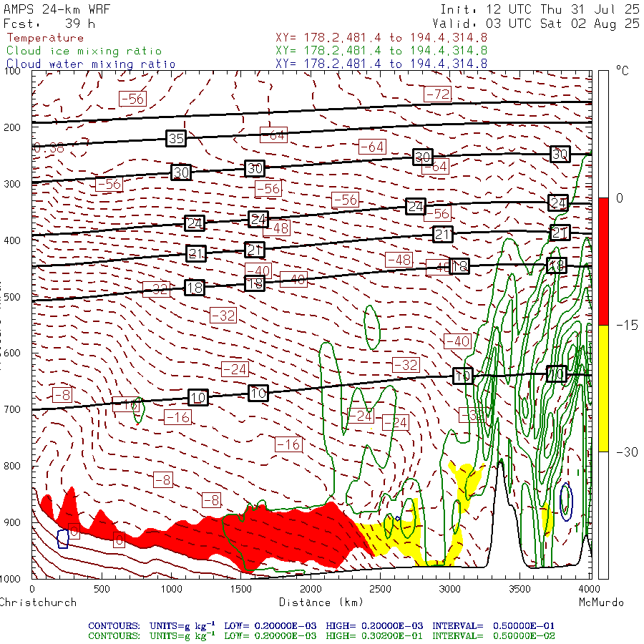Click the 'Fcst: 39 h' forecast hour text

click(49, 24)
